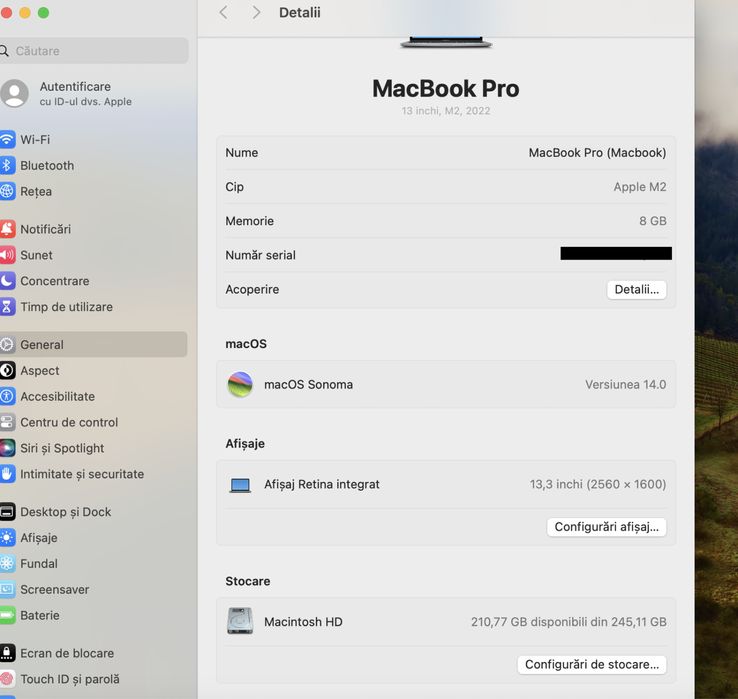The image size is (738, 699).
Task: Click the magnifier icon in search field
Action: (x=4, y=50)
